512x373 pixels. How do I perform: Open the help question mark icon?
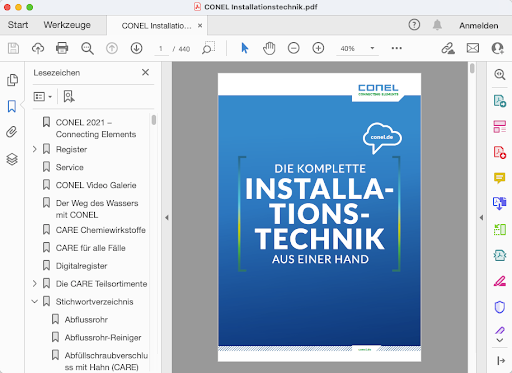pos(414,25)
